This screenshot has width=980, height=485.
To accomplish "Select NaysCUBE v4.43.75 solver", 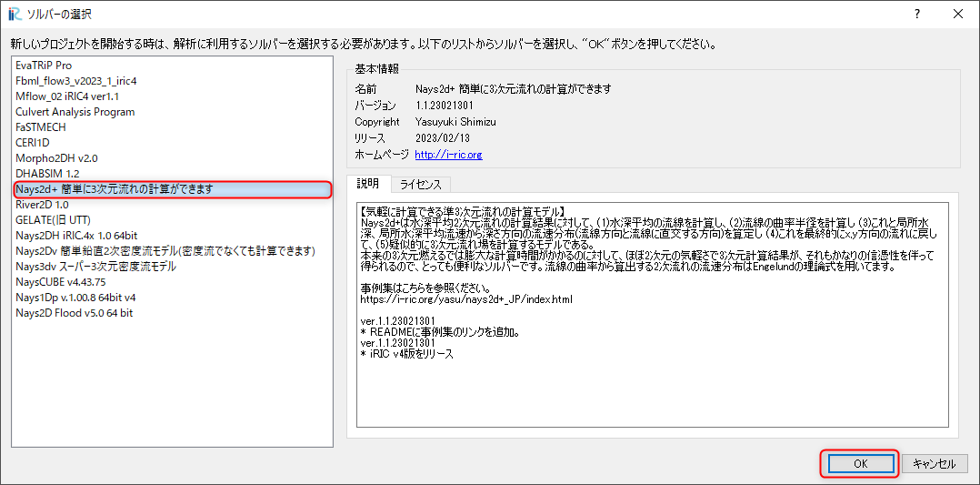I will 172,281.
